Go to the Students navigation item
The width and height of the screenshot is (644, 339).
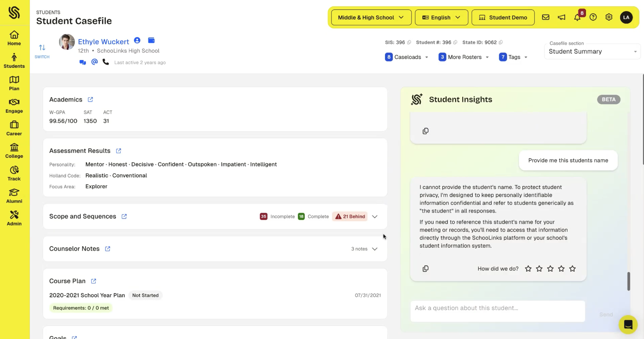14,61
